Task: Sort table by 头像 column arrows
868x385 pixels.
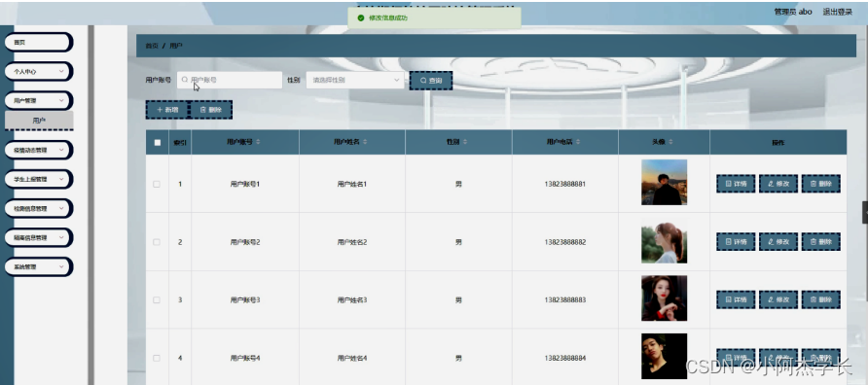Action: point(670,142)
